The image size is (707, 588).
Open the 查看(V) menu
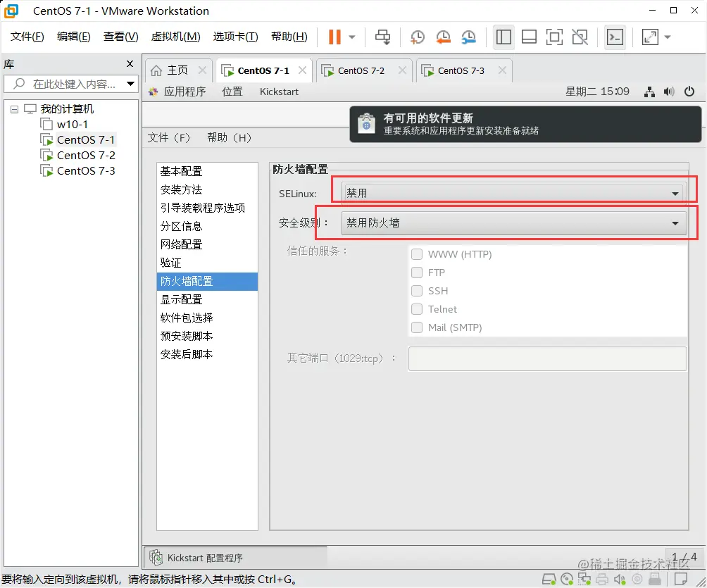click(121, 37)
